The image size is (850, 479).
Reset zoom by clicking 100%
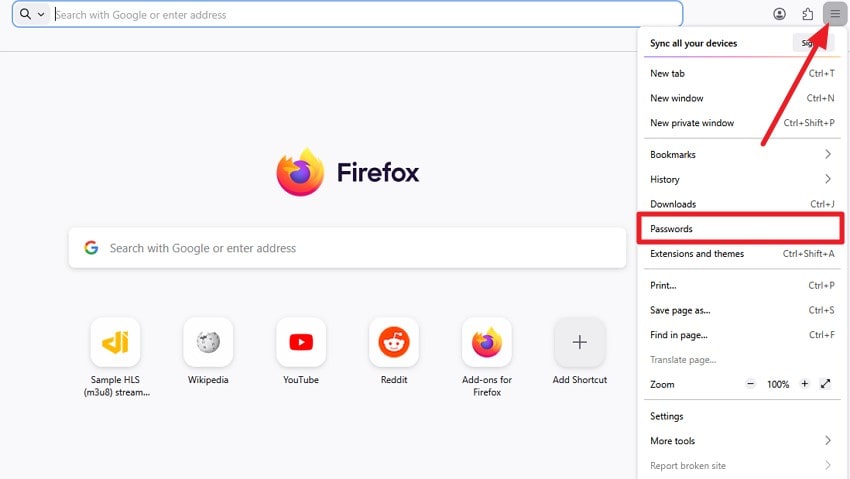coord(777,384)
